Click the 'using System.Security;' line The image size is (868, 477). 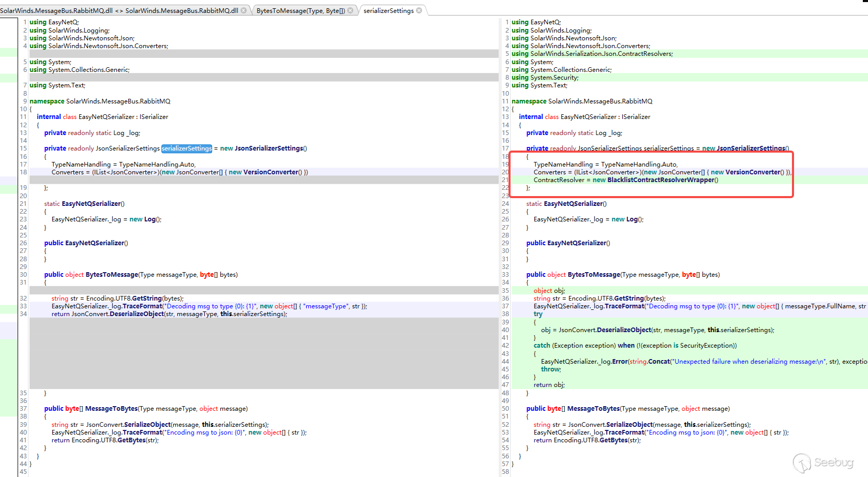[545, 78]
